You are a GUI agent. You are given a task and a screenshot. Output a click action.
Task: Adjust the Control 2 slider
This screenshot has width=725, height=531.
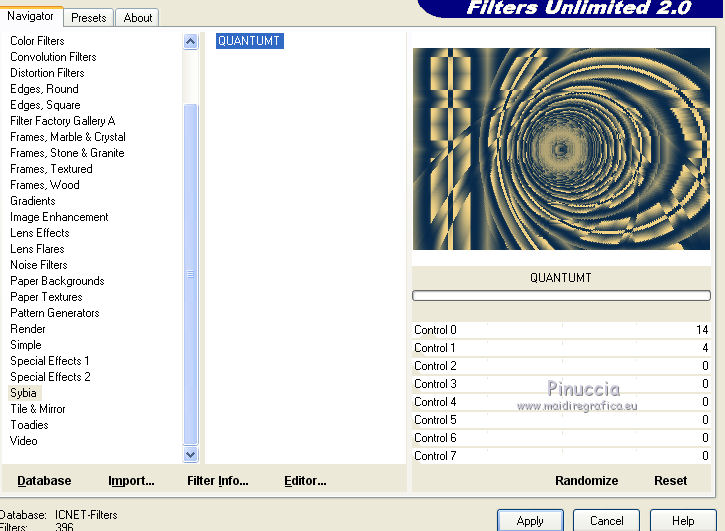click(561, 366)
